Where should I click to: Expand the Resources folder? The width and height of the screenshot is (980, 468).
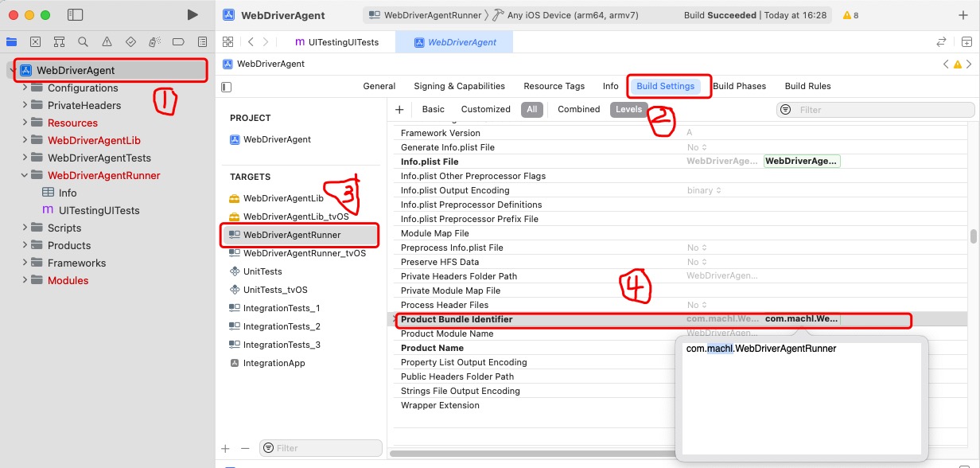tap(25, 123)
